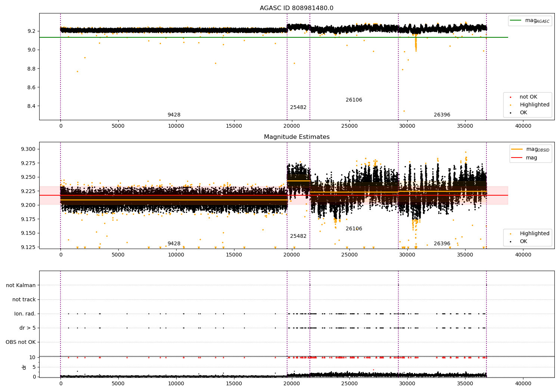Click the 'OBS not OK' row label

tap(21, 342)
